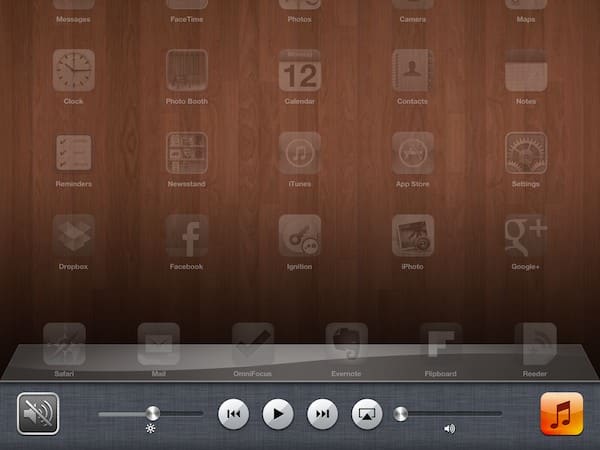Skip to the previous track

(x=233, y=414)
